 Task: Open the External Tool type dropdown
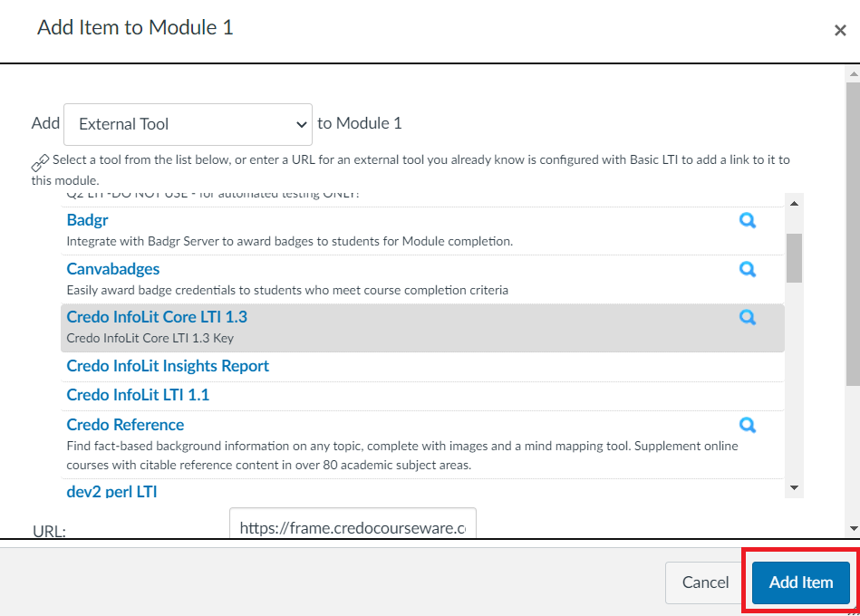[x=188, y=124]
